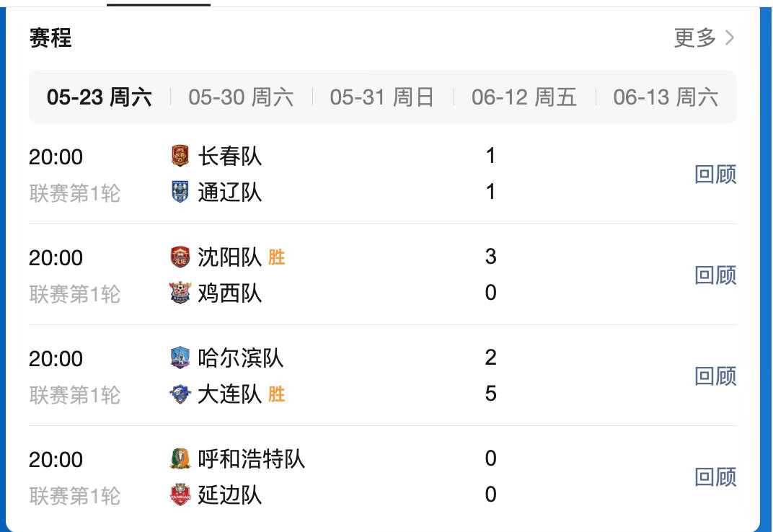View 回顾 for 哈尔滨队 vs 大连队
This screenshot has width=773, height=532.
click(715, 376)
